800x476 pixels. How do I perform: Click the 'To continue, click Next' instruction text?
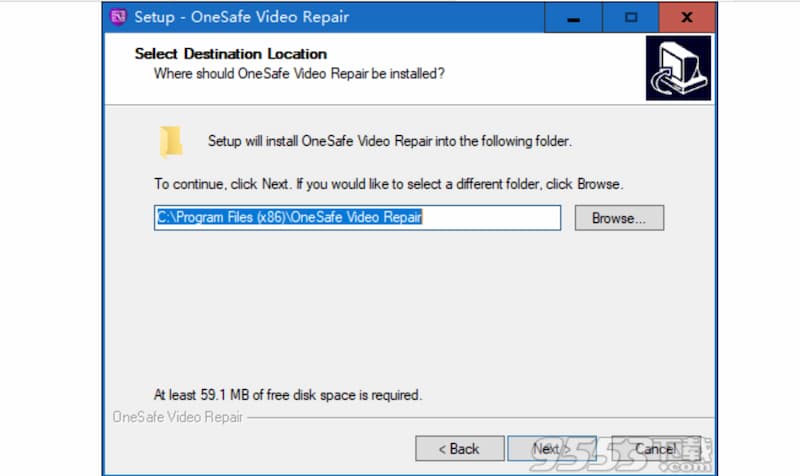pyautogui.click(x=388, y=184)
